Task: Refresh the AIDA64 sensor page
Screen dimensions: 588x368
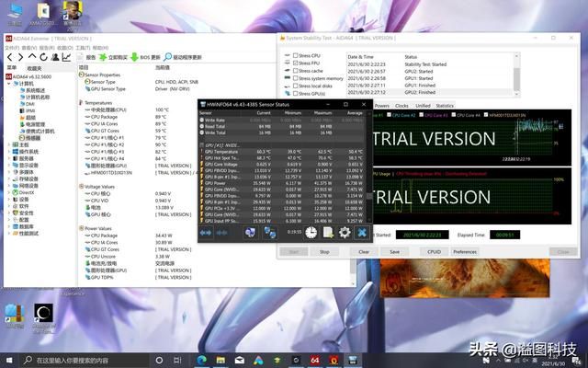Action: 43,57
